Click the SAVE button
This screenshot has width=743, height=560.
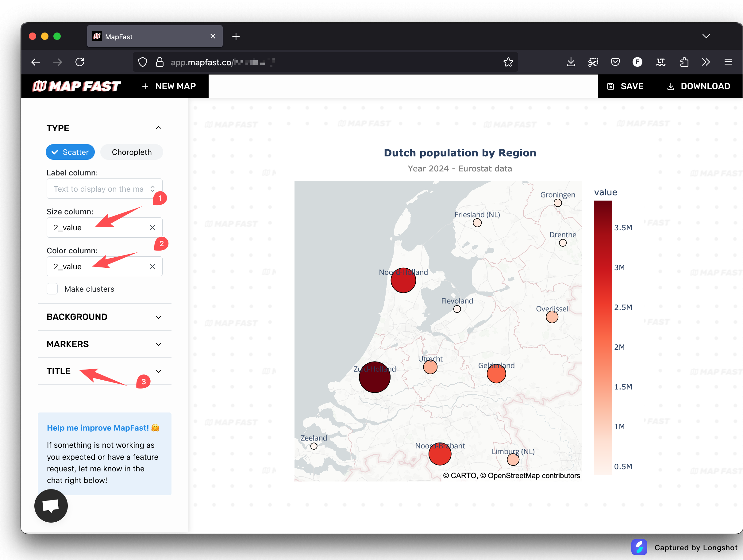click(625, 86)
